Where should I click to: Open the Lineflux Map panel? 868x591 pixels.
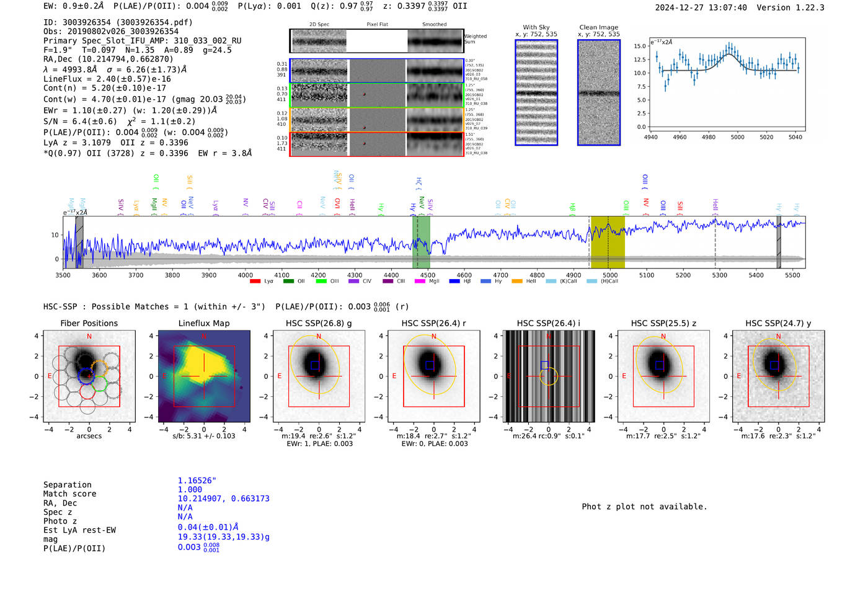click(204, 376)
